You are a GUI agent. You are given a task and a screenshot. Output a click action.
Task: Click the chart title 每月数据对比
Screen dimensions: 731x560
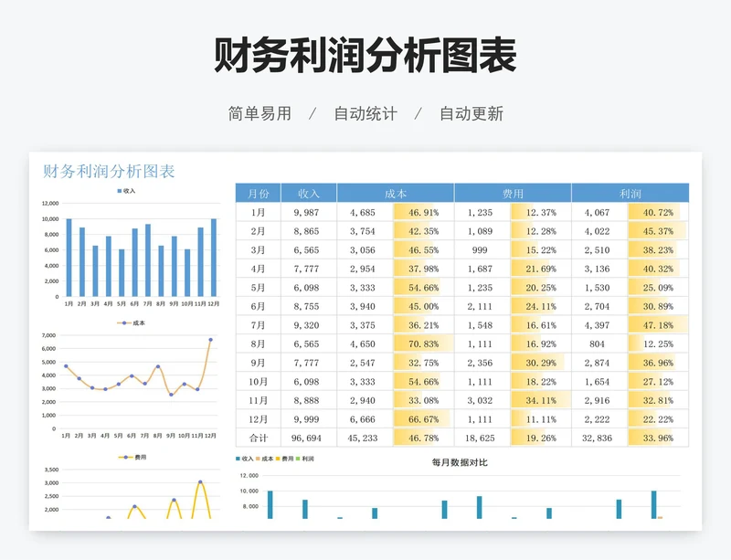[460, 462]
